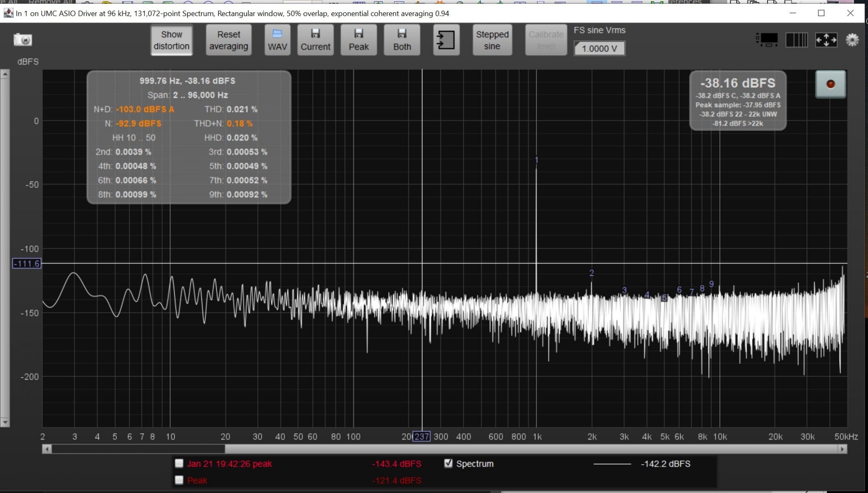Click the dBFS axis unit label
868x493 pixels.
click(x=28, y=62)
